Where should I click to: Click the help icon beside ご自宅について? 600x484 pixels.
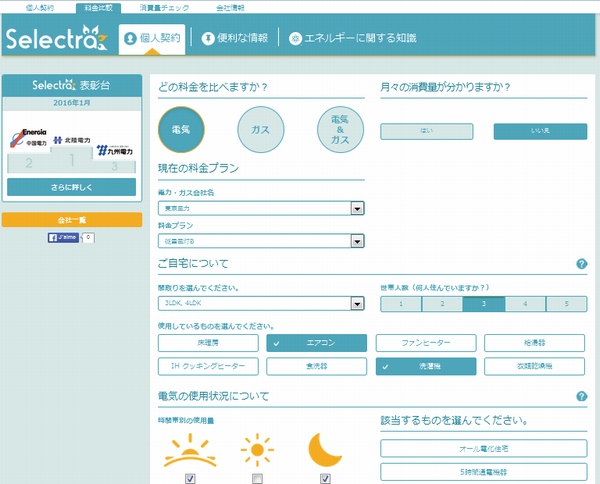click(581, 264)
